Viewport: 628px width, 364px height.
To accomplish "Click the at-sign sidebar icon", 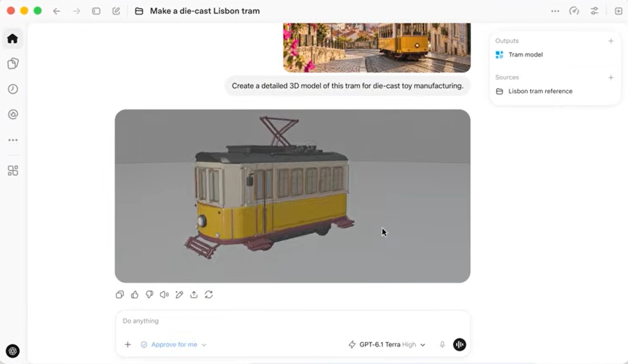I will (x=13, y=114).
